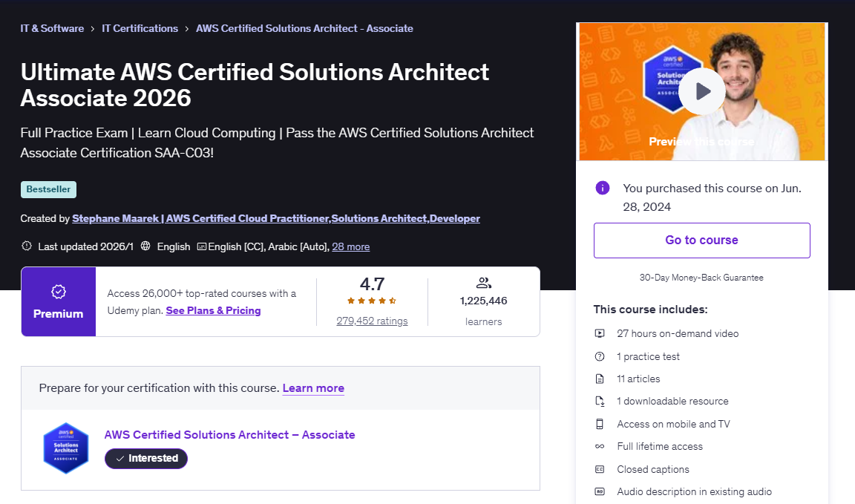Click the last updated clock icon
The width and height of the screenshot is (855, 504).
(27, 246)
